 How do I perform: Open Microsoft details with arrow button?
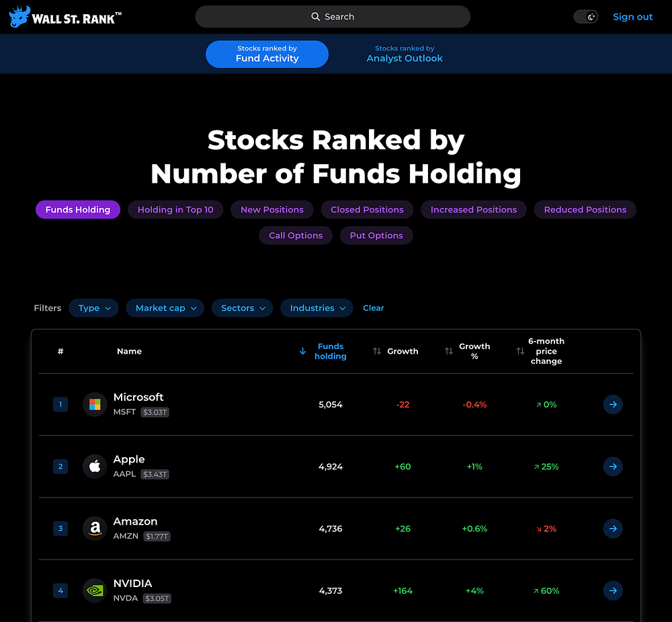(x=613, y=405)
